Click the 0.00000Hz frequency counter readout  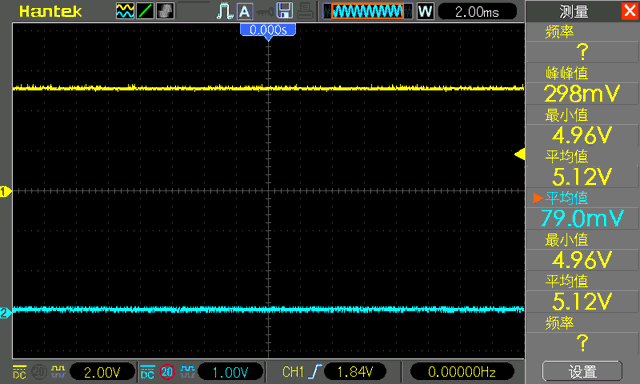(x=462, y=372)
